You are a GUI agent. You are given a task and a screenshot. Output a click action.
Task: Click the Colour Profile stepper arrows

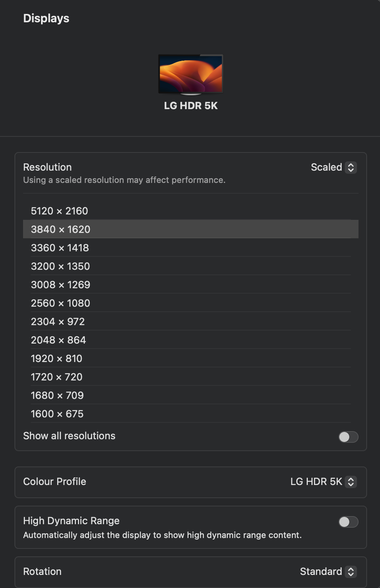tap(351, 482)
